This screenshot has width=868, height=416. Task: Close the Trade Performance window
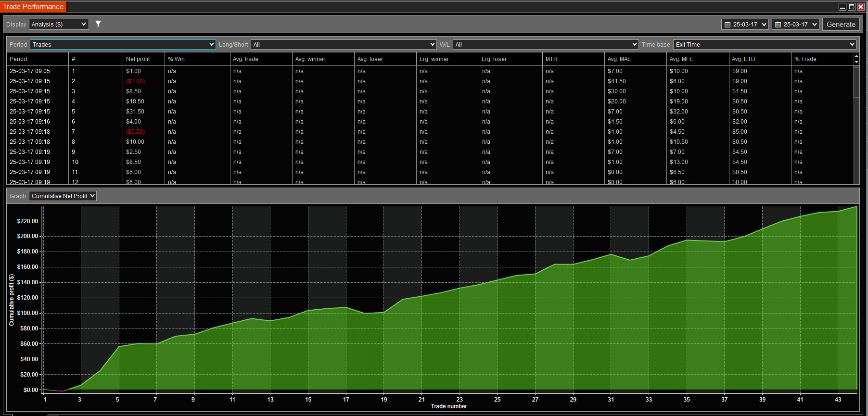tap(861, 7)
